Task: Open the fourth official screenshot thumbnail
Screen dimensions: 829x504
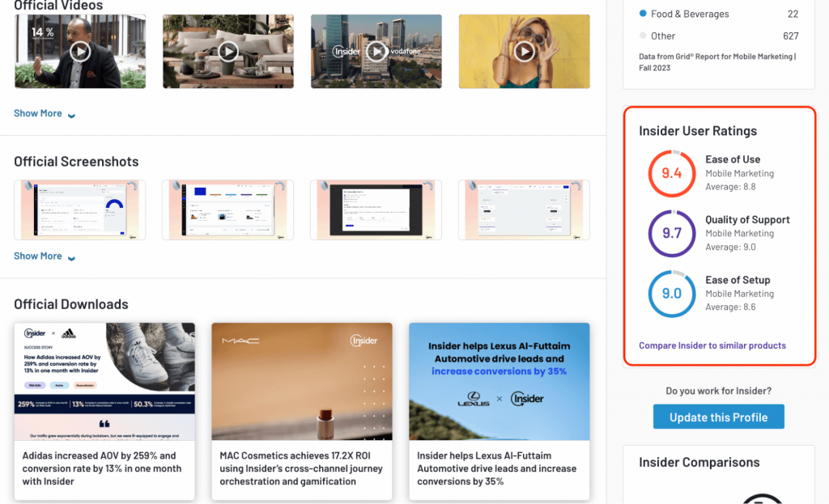Action: tap(524, 210)
